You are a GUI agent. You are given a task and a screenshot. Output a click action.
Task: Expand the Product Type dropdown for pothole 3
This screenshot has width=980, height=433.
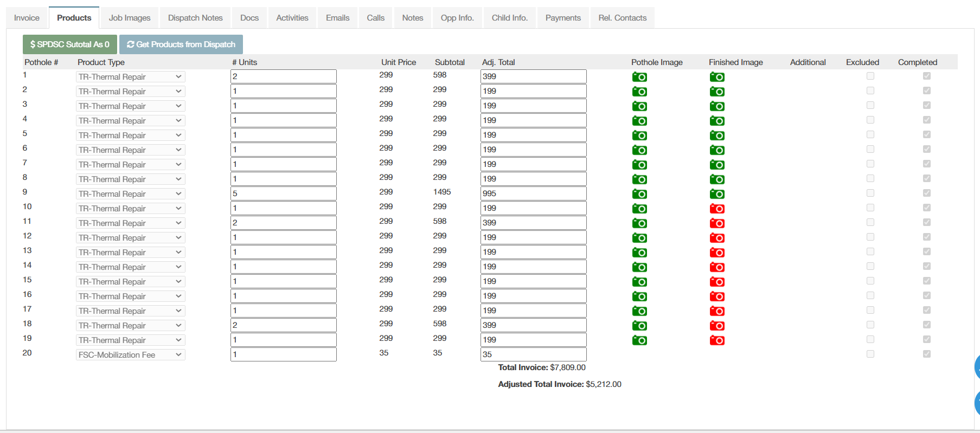(130, 106)
